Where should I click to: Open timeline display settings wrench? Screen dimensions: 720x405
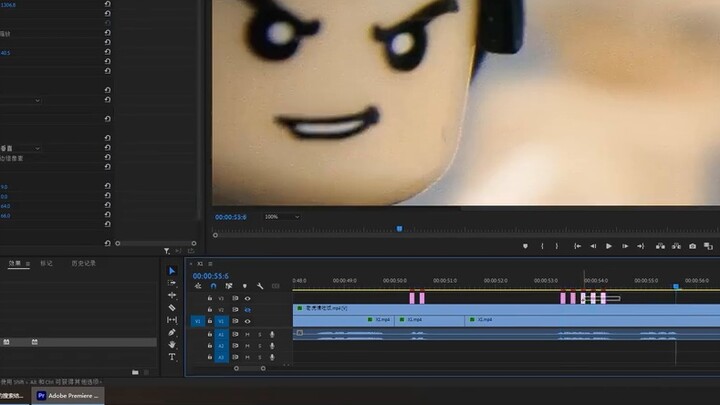click(x=260, y=286)
